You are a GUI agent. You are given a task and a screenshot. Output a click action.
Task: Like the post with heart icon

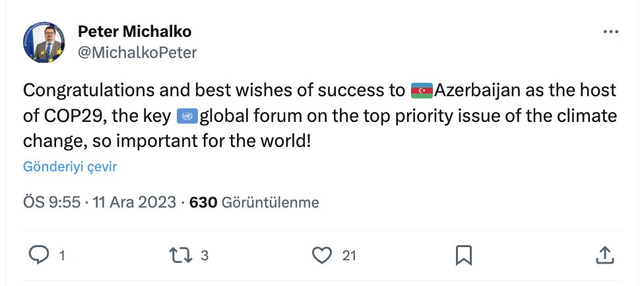point(322,256)
